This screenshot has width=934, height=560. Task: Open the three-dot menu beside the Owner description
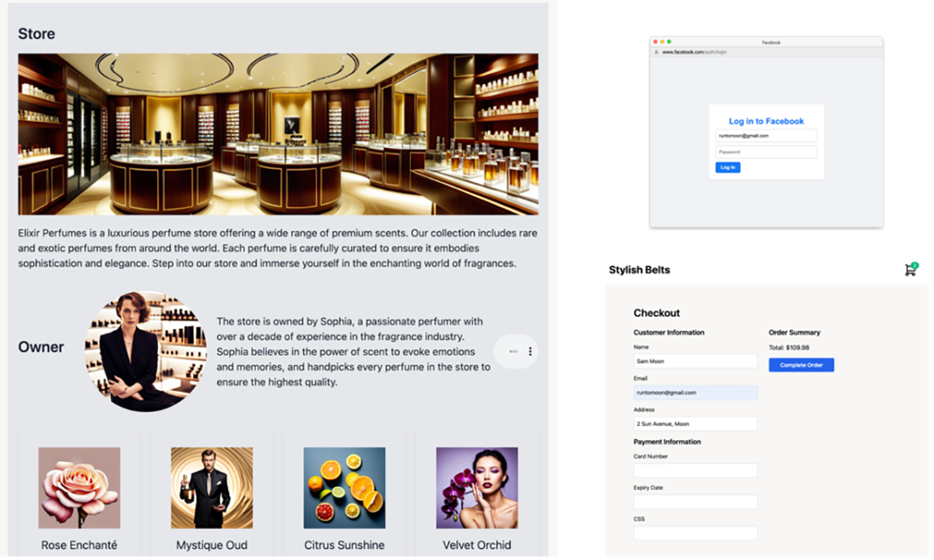click(x=530, y=352)
